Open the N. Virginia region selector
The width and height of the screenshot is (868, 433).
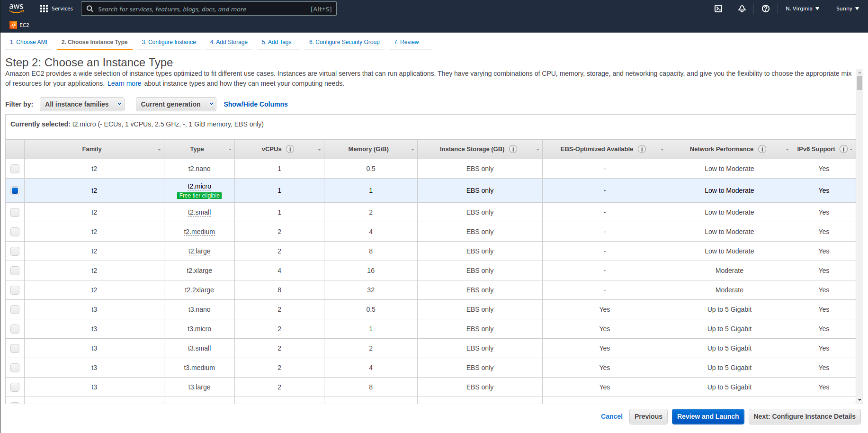[802, 9]
